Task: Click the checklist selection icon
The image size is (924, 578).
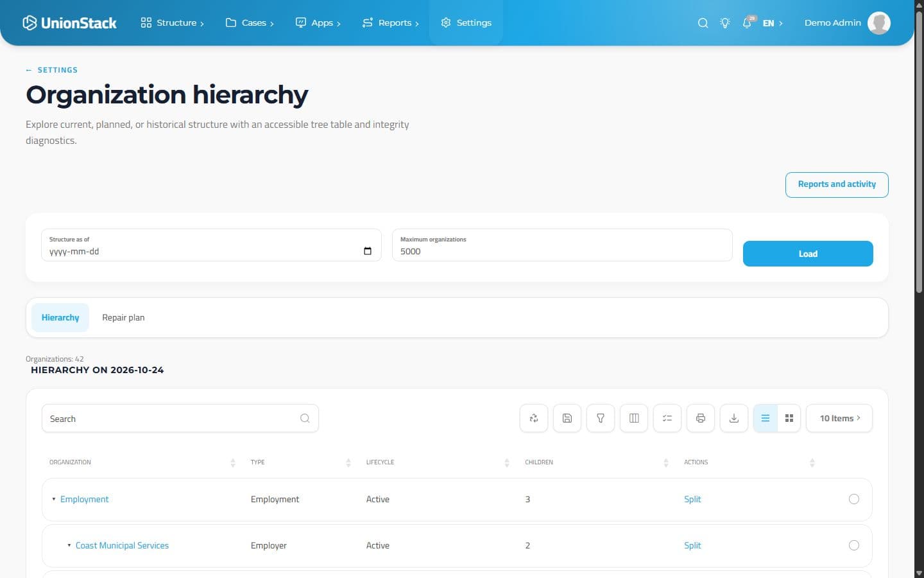Action: [667, 418]
